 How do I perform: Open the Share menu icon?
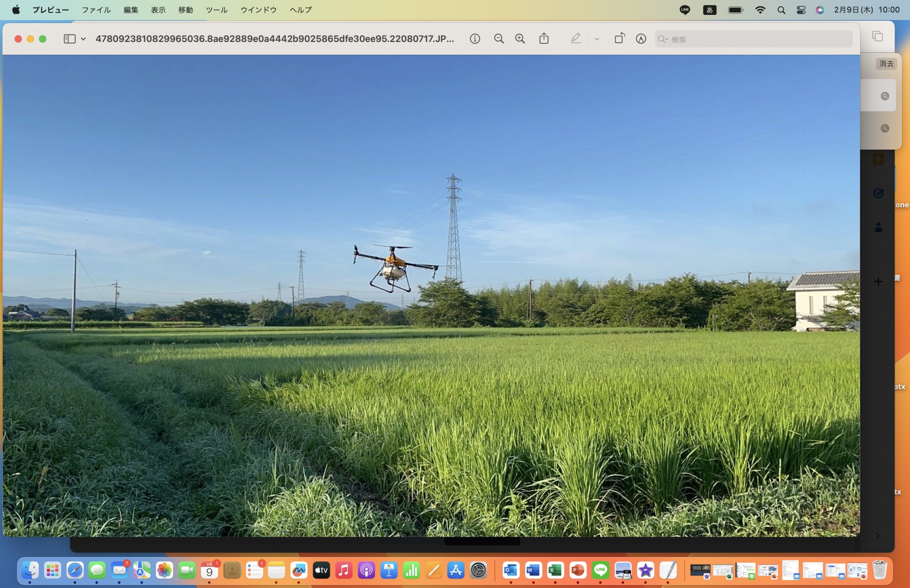(544, 39)
